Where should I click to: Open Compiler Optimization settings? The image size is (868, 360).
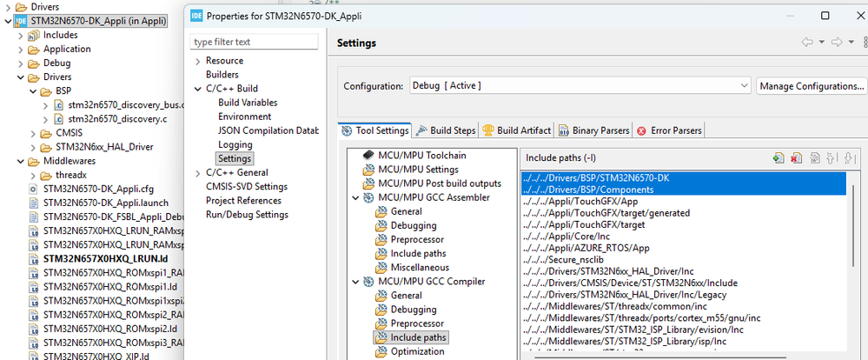click(410, 351)
